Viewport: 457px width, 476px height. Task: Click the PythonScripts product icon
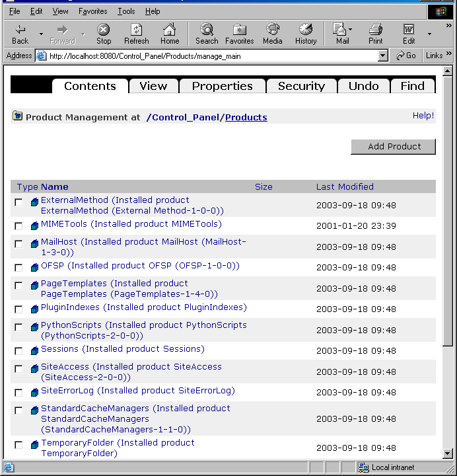click(34, 327)
